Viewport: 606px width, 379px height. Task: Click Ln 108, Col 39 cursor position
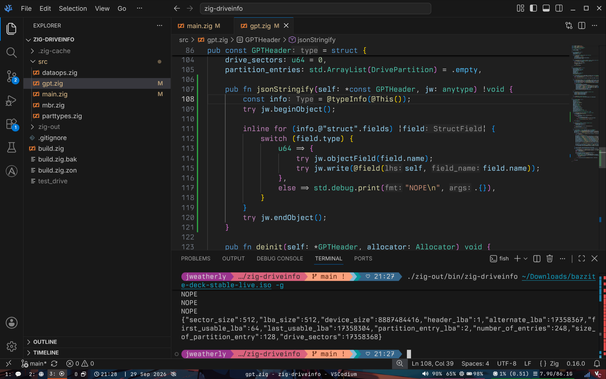point(432,364)
